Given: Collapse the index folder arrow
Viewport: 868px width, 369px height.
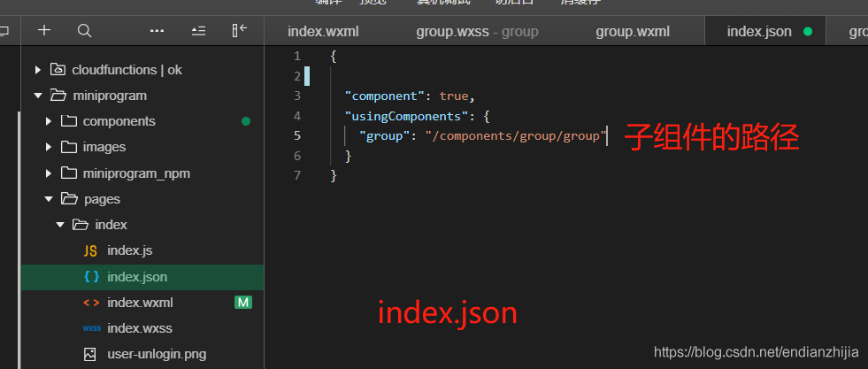Looking at the screenshot, I should [60, 225].
